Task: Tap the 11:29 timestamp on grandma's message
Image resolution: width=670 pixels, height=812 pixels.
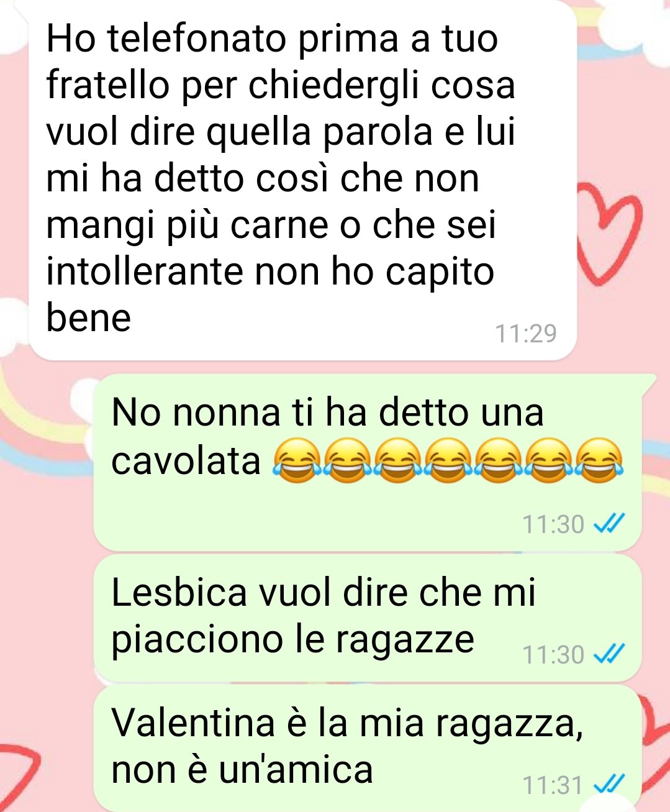Action: 525,334
